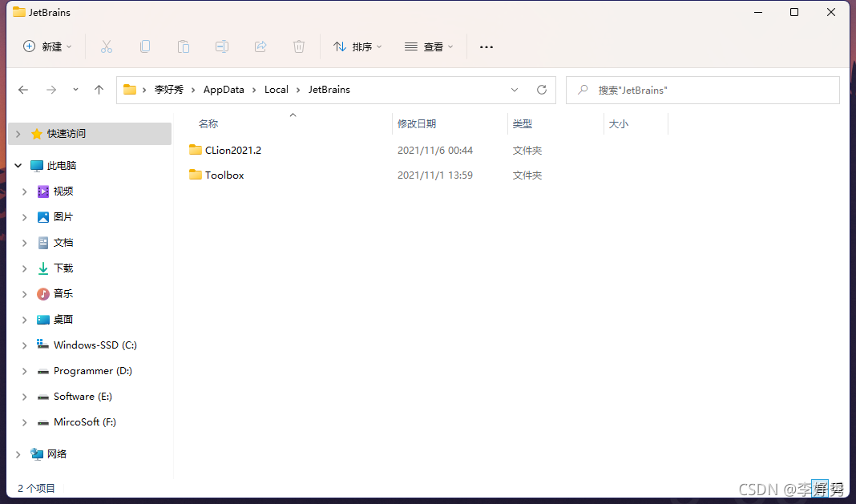Select 桌面 in sidebar
856x504 pixels.
[x=63, y=320]
